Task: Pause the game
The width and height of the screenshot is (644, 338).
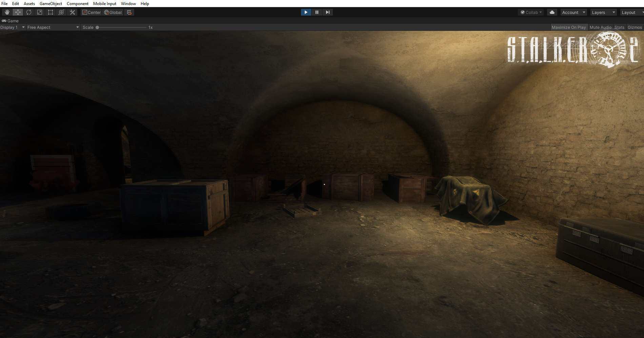Action: [x=317, y=12]
